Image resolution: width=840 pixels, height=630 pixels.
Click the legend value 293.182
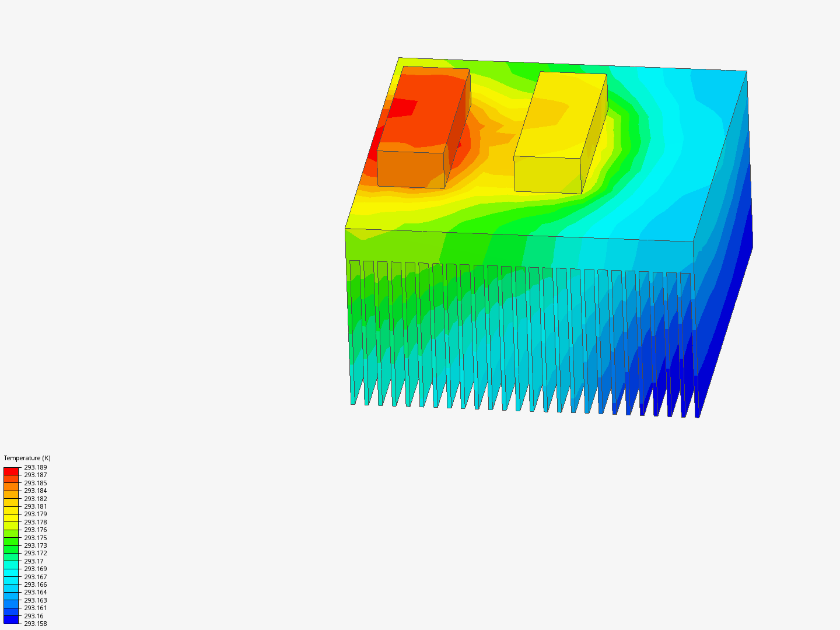36,499
